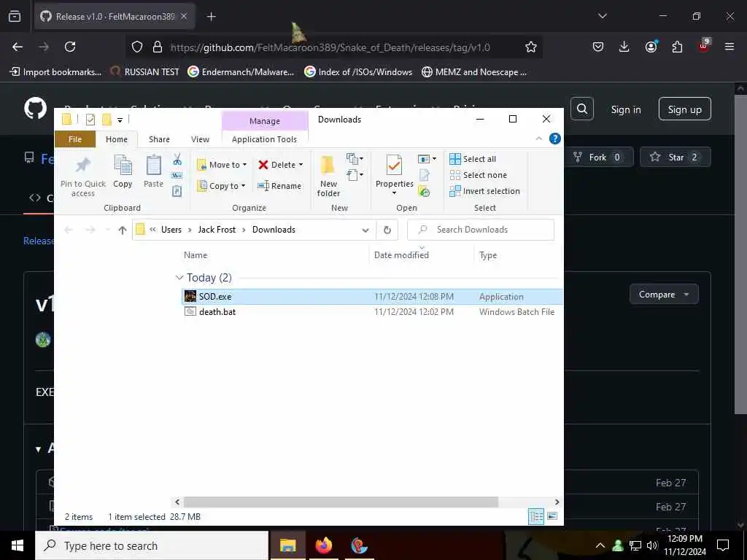Switch to large icons view in status bar

point(552,517)
